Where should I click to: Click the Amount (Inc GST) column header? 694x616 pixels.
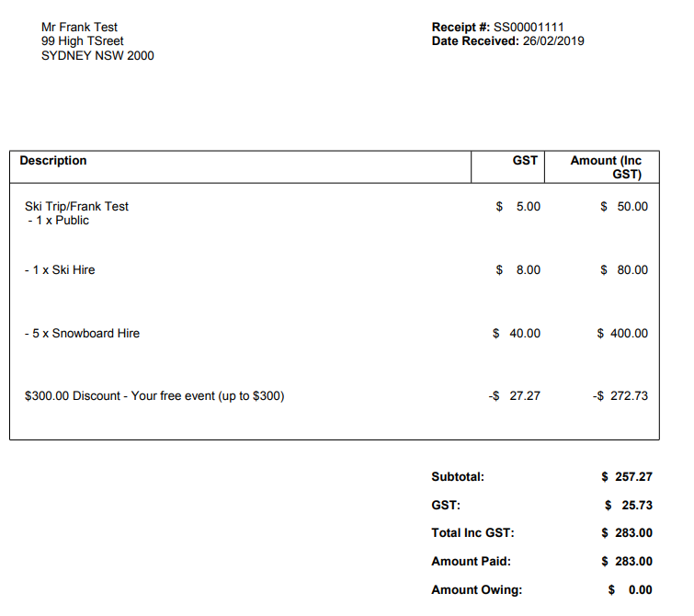click(605, 167)
